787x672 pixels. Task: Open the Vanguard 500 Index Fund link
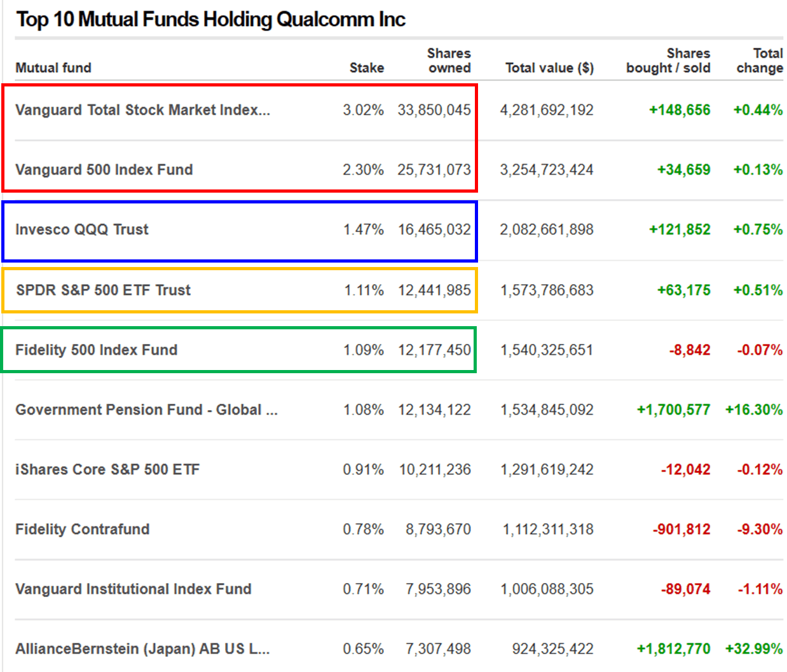click(104, 170)
